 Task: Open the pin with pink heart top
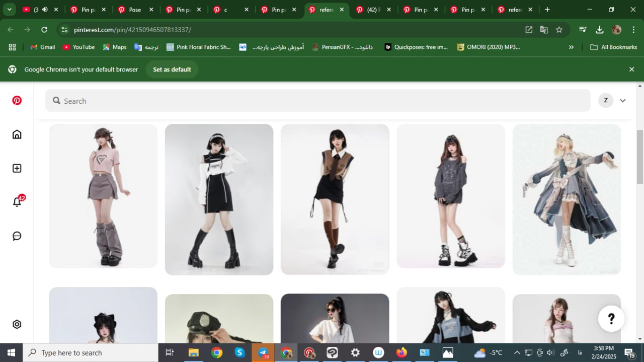pos(103,196)
